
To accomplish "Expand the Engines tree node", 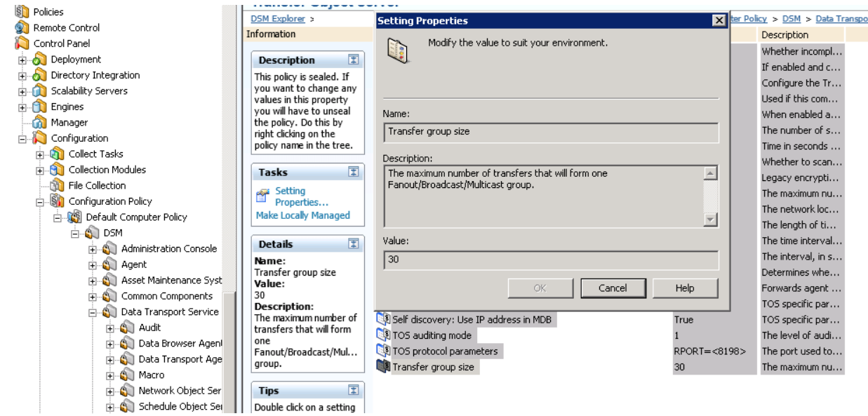I will click(23, 107).
